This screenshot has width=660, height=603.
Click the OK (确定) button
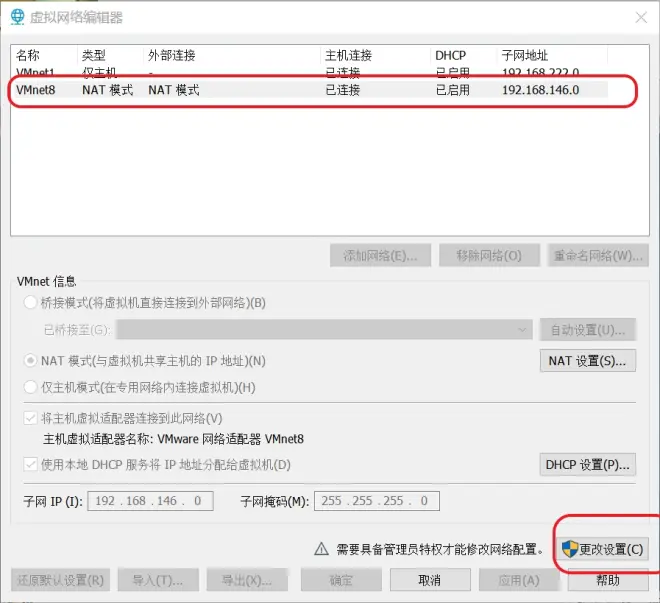341,580
